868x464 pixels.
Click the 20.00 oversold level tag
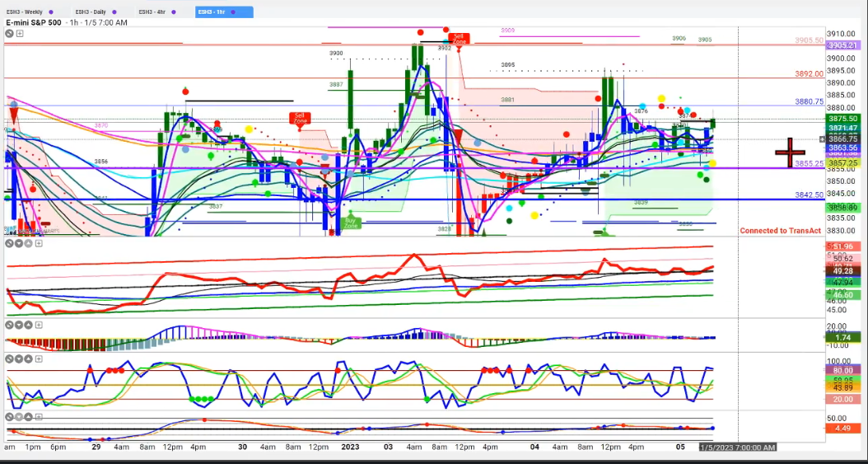pyautogui.click(x=842, y=399)
